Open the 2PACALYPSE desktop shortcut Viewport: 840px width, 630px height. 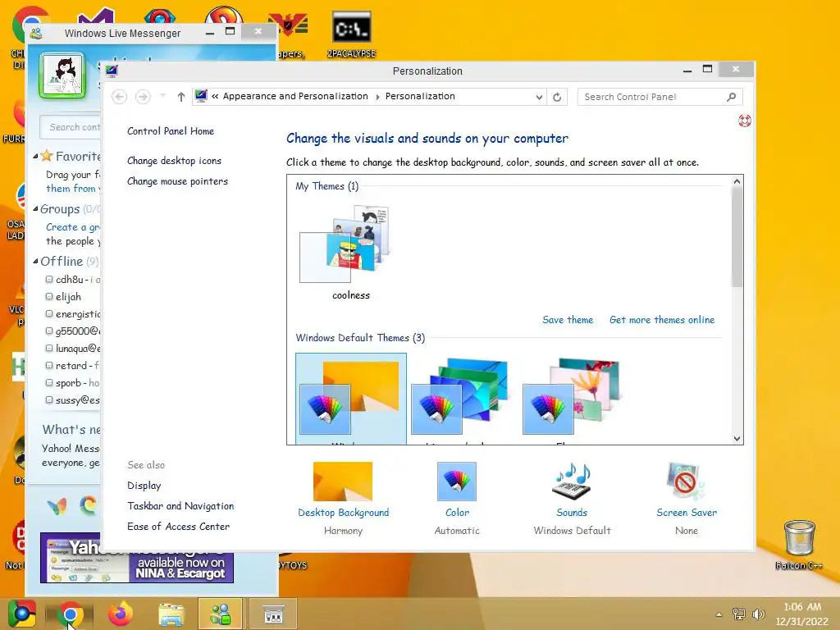351,33
